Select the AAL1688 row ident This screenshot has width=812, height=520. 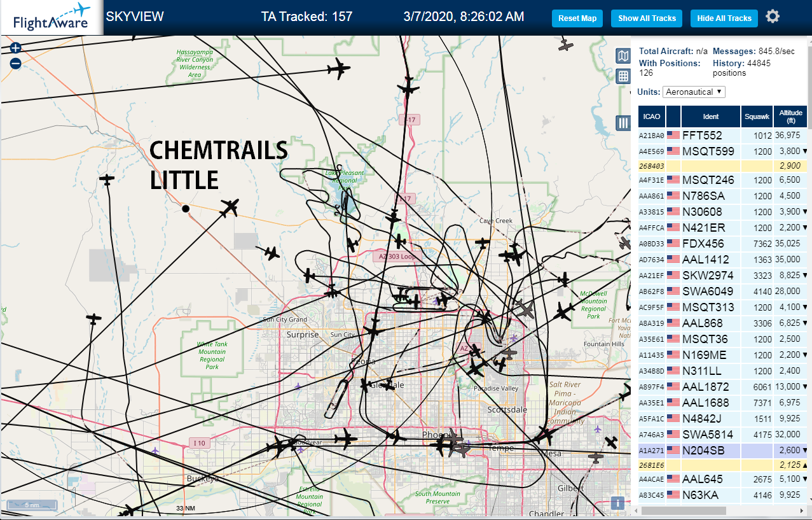click(x=706, y=402)
